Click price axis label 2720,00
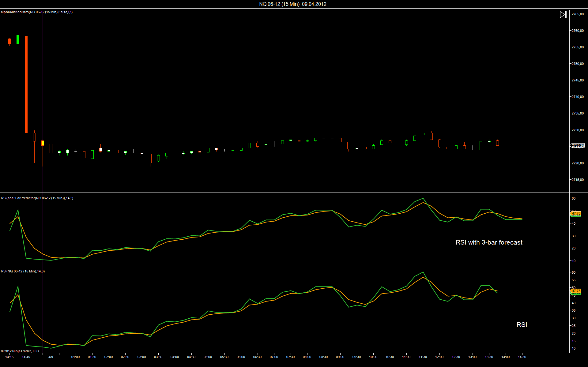This screenshot has height=367, width=588. coord(578,163)
